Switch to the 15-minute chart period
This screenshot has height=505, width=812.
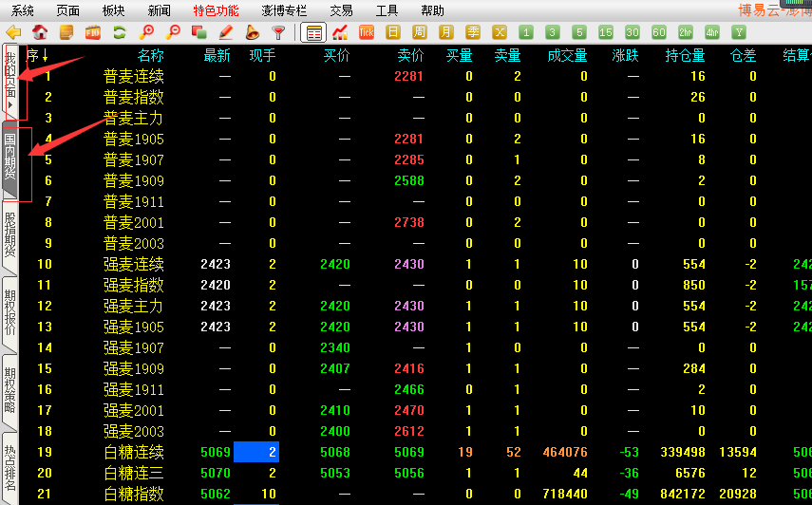tap(606, 32)
